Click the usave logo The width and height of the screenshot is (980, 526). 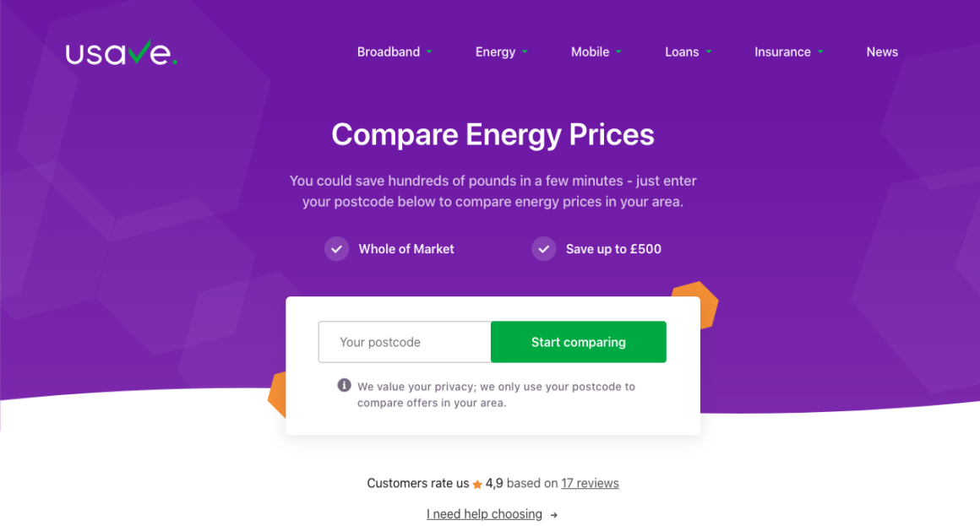[121, 52]
